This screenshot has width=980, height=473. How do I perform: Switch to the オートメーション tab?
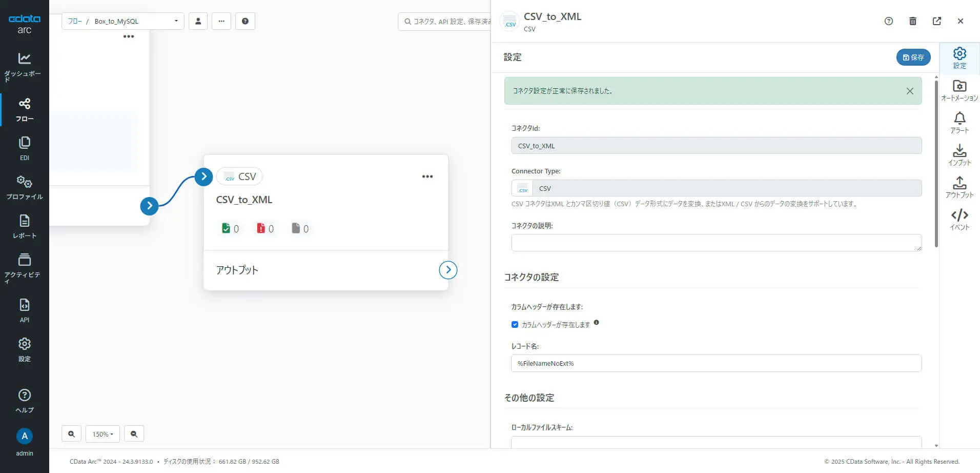(x=959, y=90)
